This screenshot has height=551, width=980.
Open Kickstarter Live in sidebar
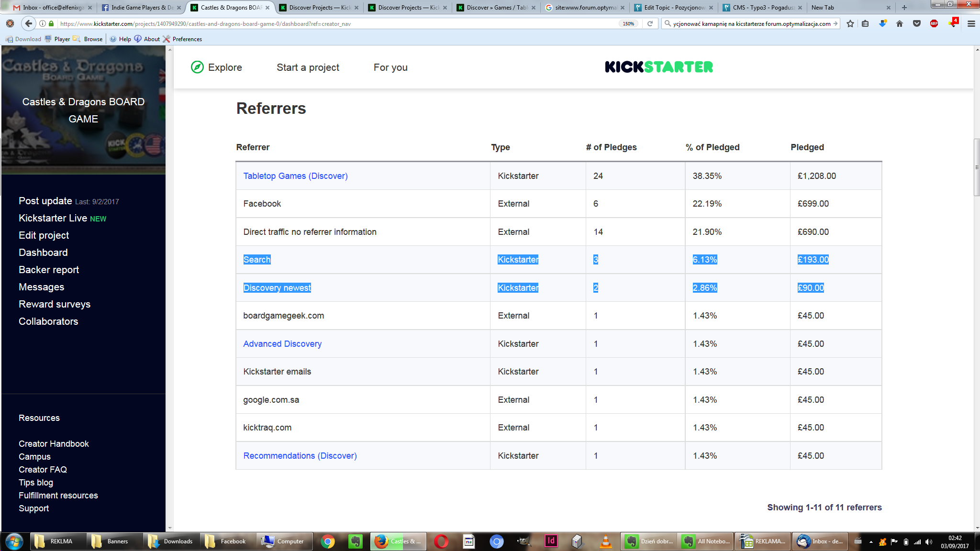(53, 218)
